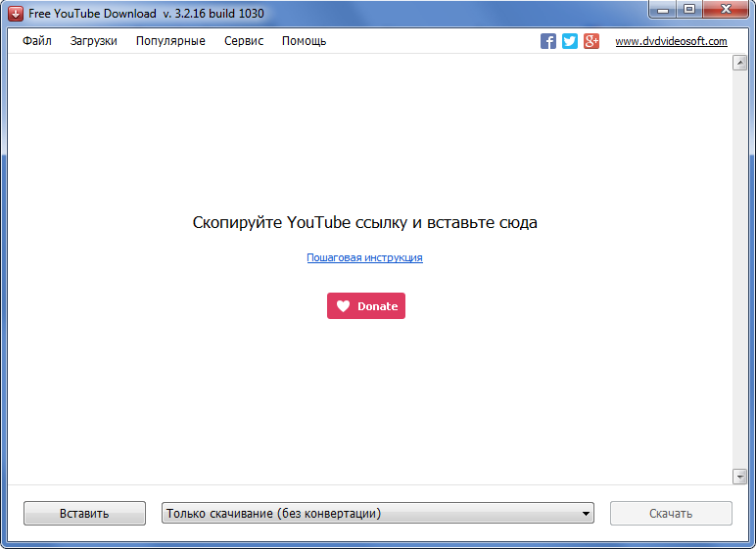This screenshot has width=756, height=549.
Task: Open the Twitter bird icon
Action: 570,41
